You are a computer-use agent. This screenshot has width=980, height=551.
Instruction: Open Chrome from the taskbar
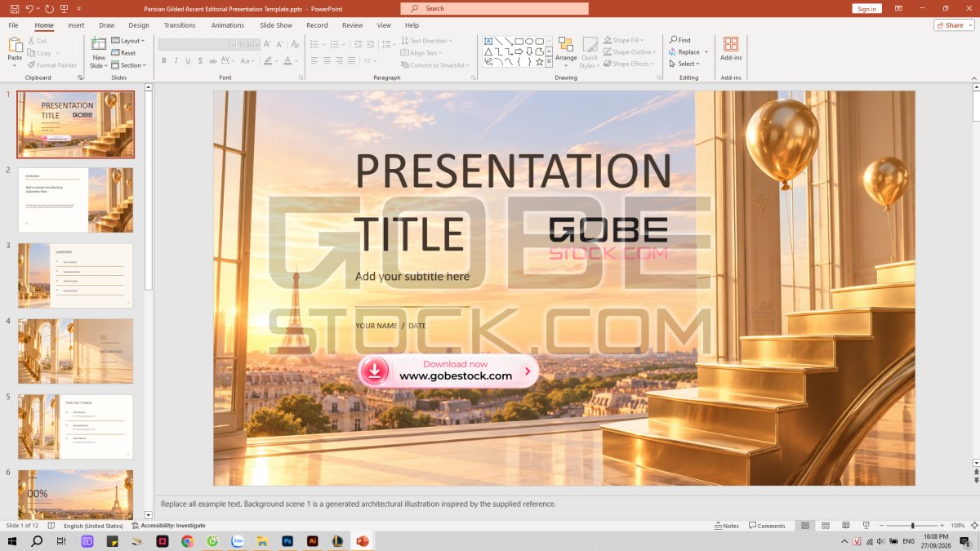click(x=187, y=541)
